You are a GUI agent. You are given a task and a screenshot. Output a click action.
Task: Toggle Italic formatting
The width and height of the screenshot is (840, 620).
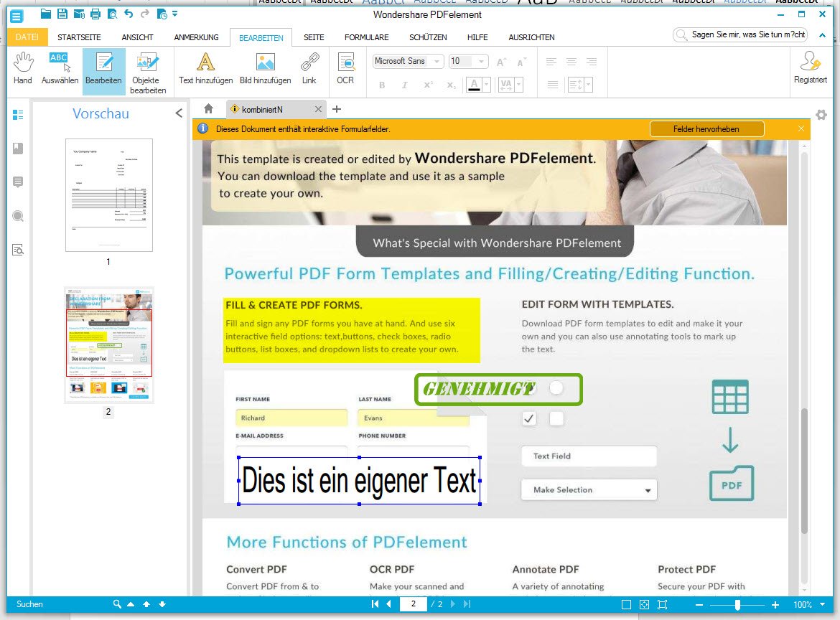coord(404,85)
